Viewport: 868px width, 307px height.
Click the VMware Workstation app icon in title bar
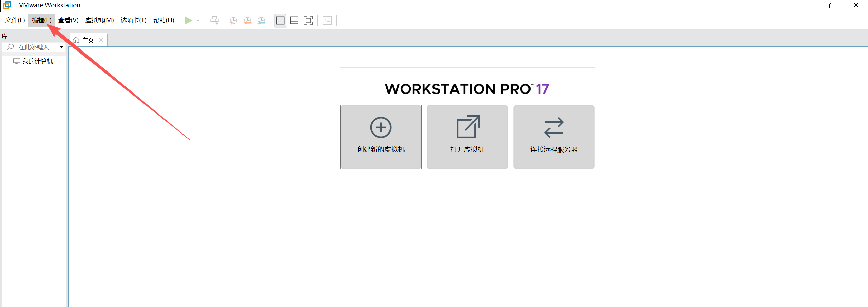tap(7, 5)
